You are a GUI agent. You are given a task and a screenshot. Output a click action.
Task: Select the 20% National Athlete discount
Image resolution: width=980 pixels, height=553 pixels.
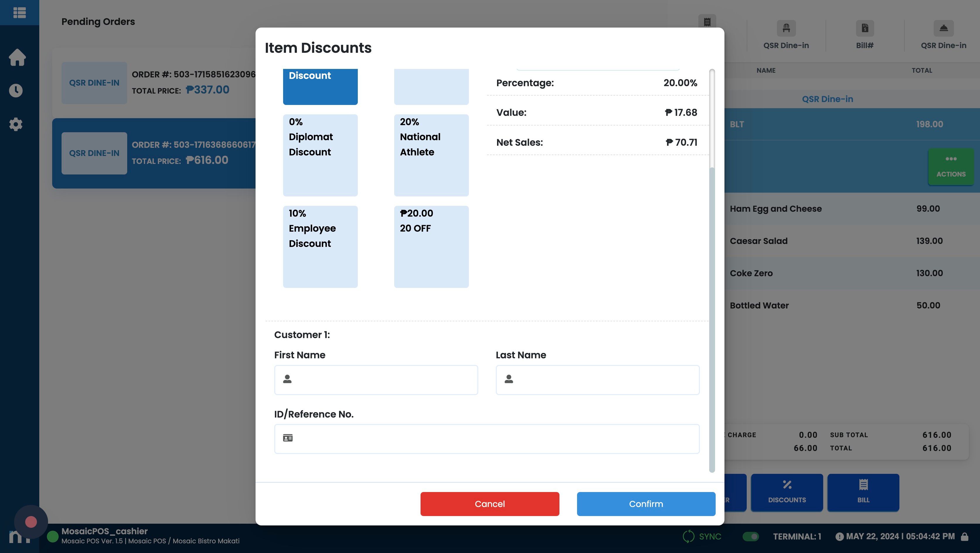tap(431, 155)
